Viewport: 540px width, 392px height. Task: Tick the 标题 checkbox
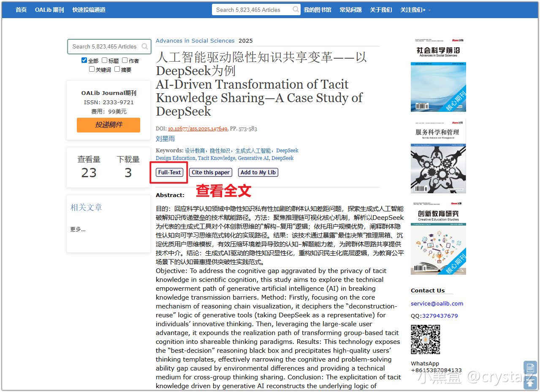coord(104,60)
